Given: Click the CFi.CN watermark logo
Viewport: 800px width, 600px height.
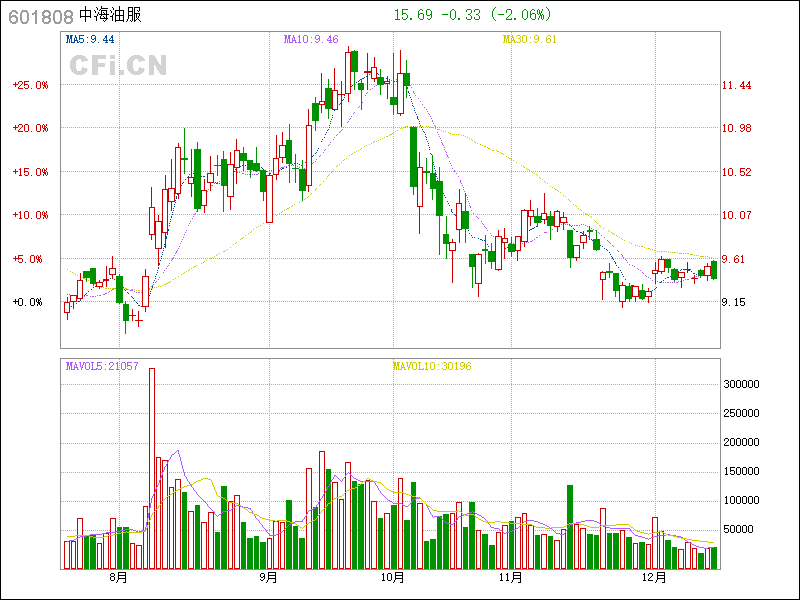Looking at the screenshot, I should pos(118,65).
